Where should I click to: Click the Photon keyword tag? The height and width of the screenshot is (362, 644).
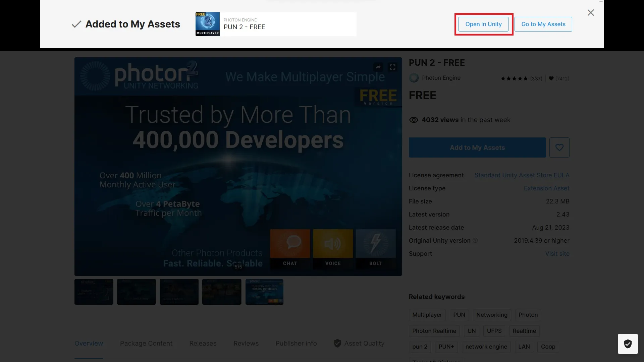coord(528,315)
